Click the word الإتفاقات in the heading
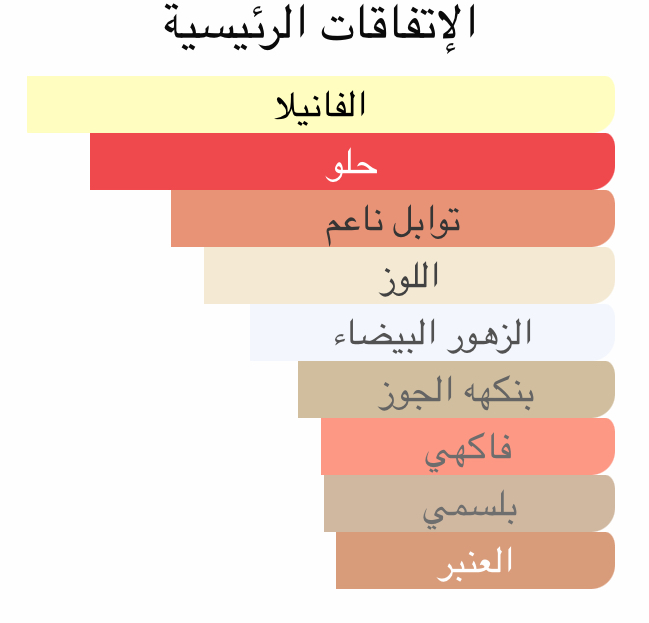 (400, 22)
